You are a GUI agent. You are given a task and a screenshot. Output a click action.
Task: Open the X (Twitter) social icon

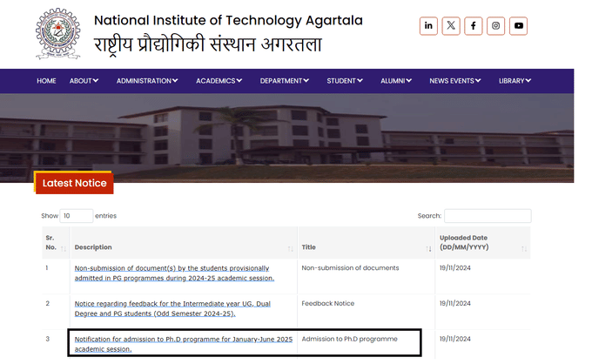coord(451,25)
